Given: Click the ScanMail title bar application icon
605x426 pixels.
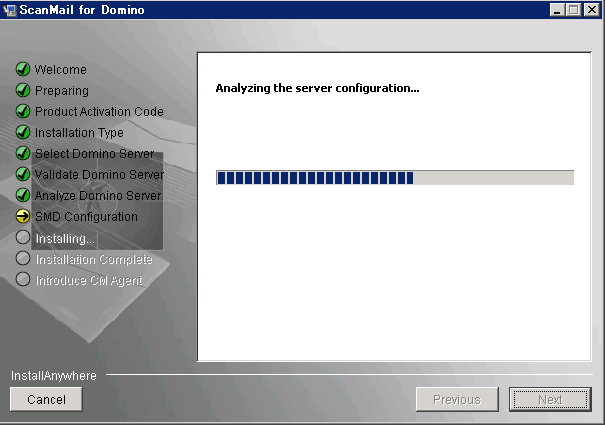Looking at the screenshot, I should [x=10, y=10].
